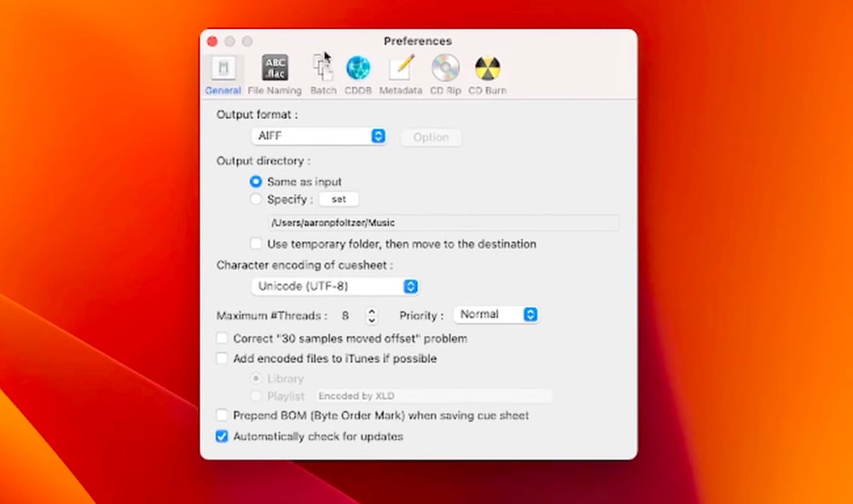Viewport: 853px width, 504px height.
Task: Click the /Users/aaronpfoltzer/Music path field
Action: point(444,223)
